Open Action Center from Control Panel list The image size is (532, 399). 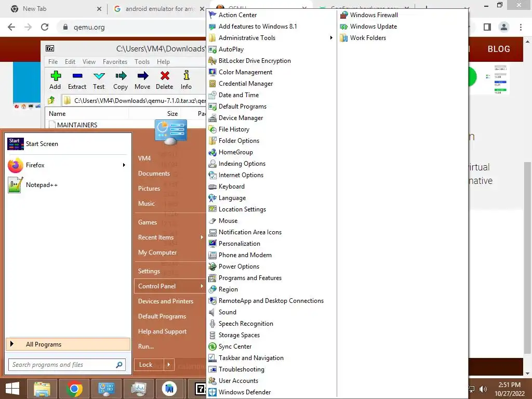(x=237, y=15)
